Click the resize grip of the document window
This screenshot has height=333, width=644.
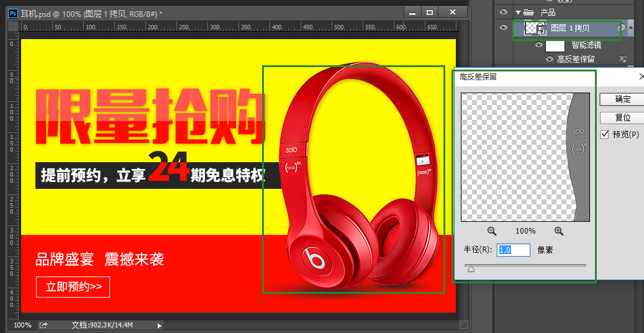[x=464, y=325]
